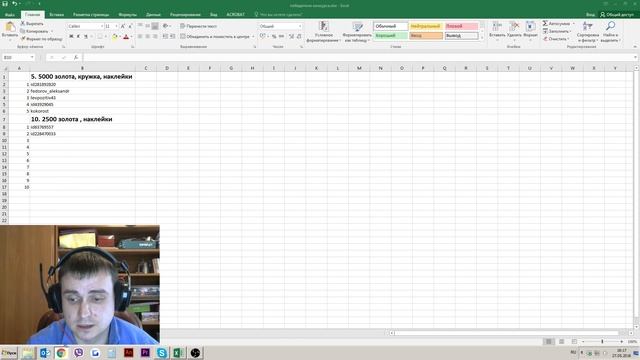
Task: Click Формат по образцу format painter
Action: click(x=42, y=39)
